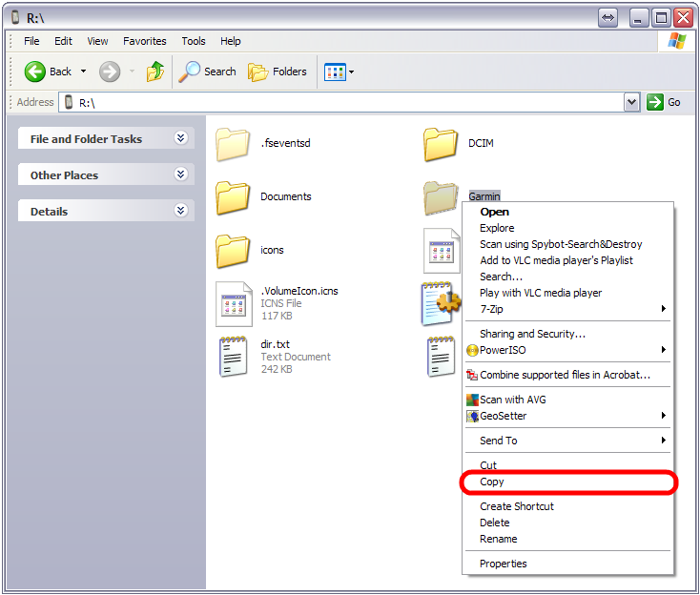The height and width of the screenshot is (595, 700).
Task: Expand the Details panel
Action: click(180, 211)
